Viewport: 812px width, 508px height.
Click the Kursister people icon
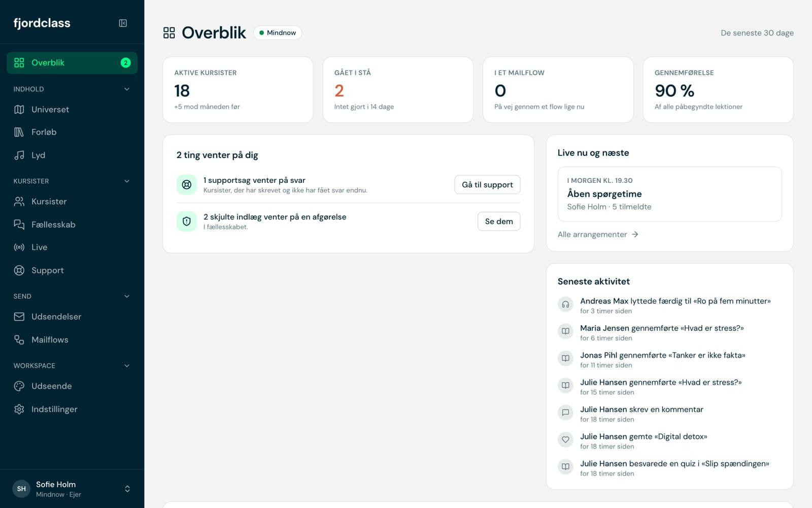pyautogui.click(x=19, y=201)
